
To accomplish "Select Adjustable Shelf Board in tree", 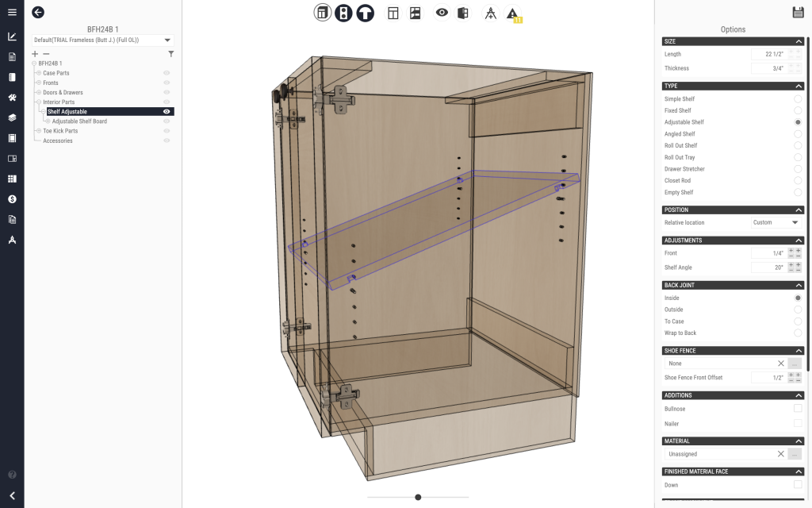I will point(79,121).
